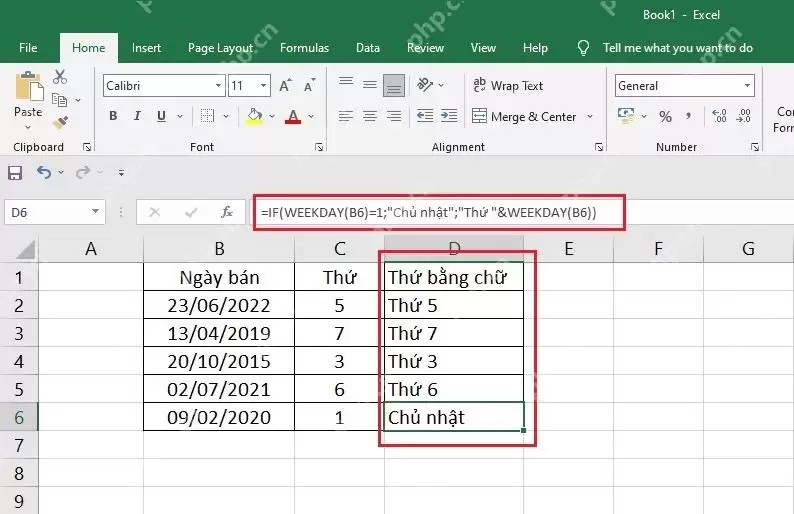Select column B header
The image size is (794, 514).
pyautogui.click(x=219, y=249)
